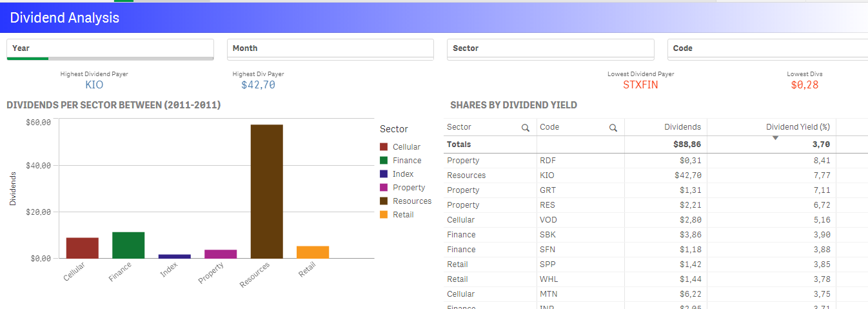Click the orange Retail bar

pos(313,252)
